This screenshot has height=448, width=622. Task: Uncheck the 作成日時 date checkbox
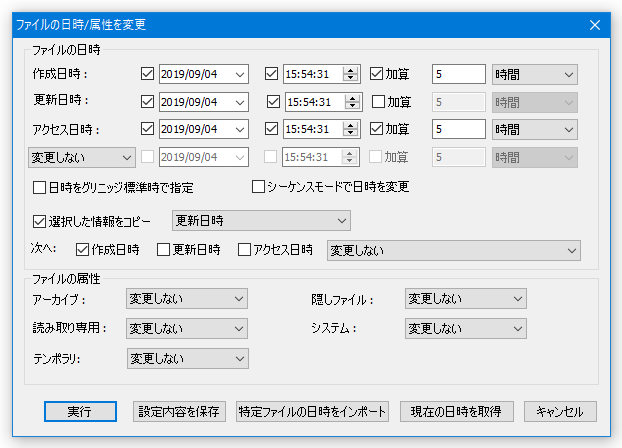147,74
